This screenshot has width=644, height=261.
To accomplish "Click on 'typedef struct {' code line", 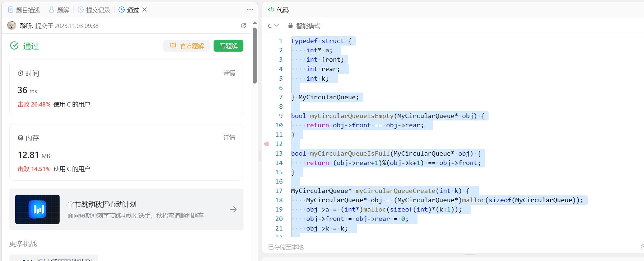I will tap(321, 41).
